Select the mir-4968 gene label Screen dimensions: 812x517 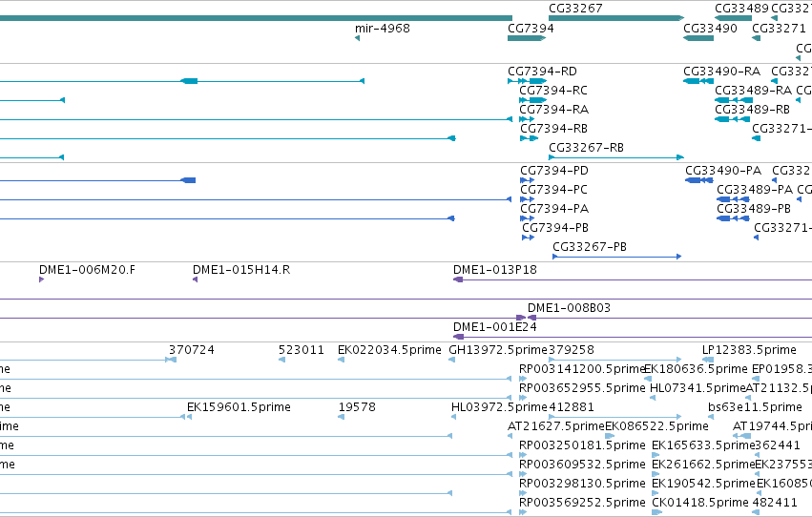(x=383, y=29)
